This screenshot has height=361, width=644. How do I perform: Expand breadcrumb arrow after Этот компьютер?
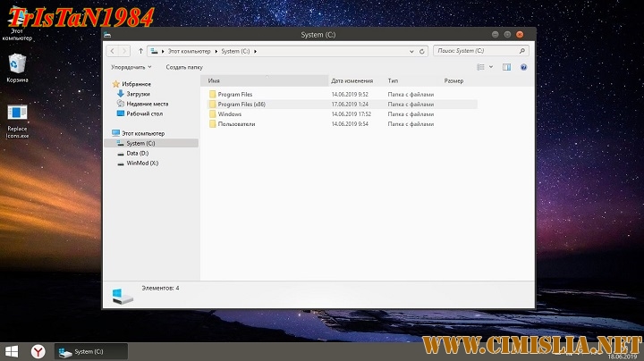coord(216,51)
